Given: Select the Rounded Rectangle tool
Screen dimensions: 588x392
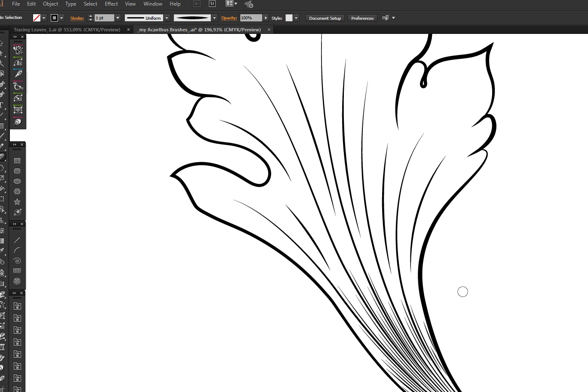Looking at the screenshot, I should [x=17, y=171].
